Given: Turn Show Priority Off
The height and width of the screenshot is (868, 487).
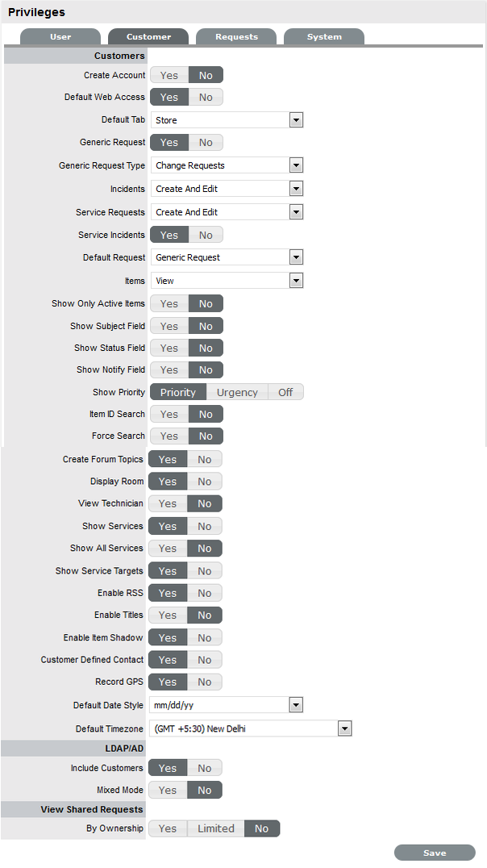Looking at the screenshot, I should coord(285,392).
